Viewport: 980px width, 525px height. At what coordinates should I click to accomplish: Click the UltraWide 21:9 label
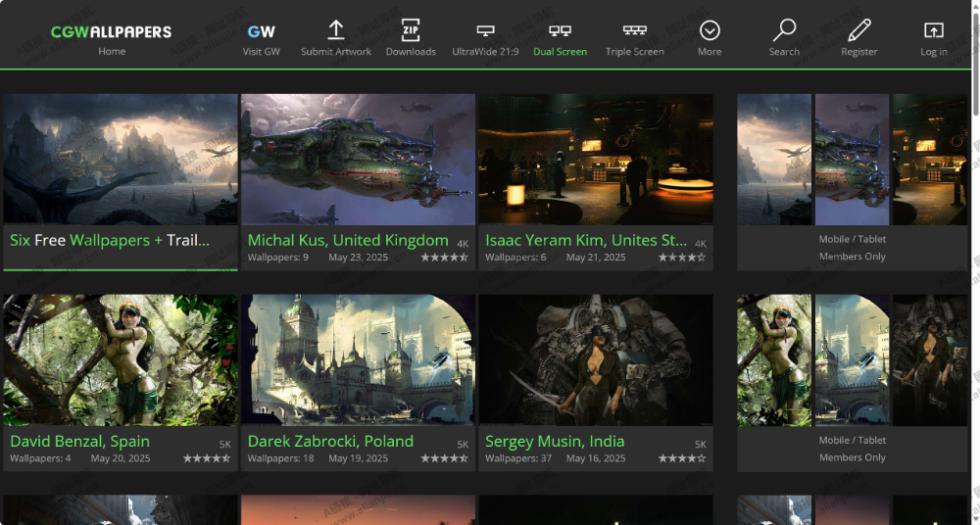click(486, 52)
